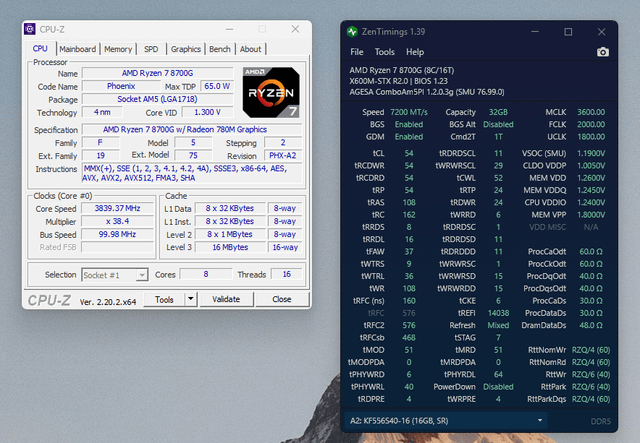Image resolution: width=640 pixels, height=443 pixels.
Task: Switch to the Graphics tab in CPU-Z
Action: pos(186,49)
